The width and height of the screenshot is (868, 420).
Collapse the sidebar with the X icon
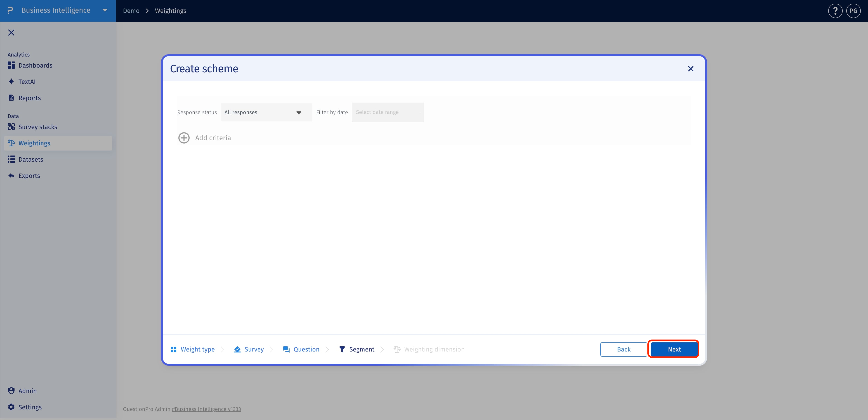(x=12, y=32)
